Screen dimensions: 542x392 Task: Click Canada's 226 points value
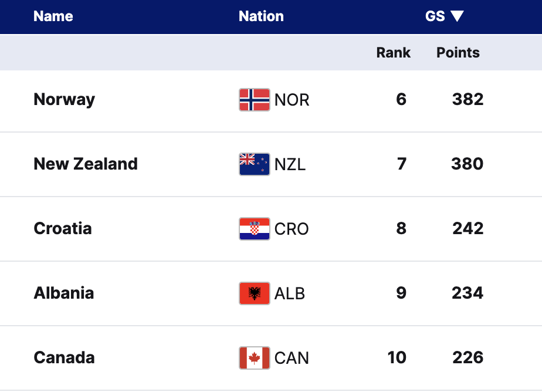[468, 357]
